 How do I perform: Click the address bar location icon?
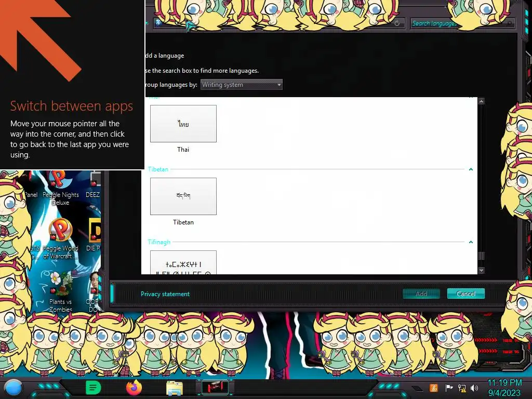click(158, 23)
